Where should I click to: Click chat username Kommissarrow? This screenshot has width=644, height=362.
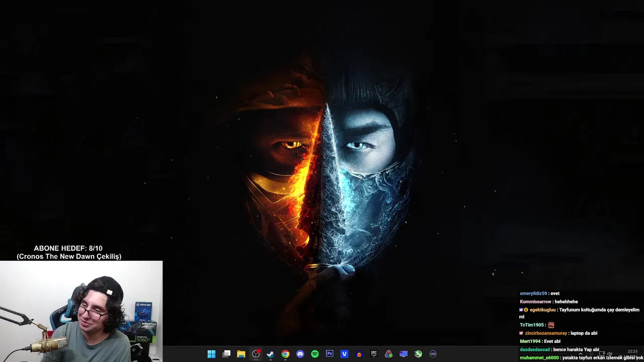click(535, 302)
